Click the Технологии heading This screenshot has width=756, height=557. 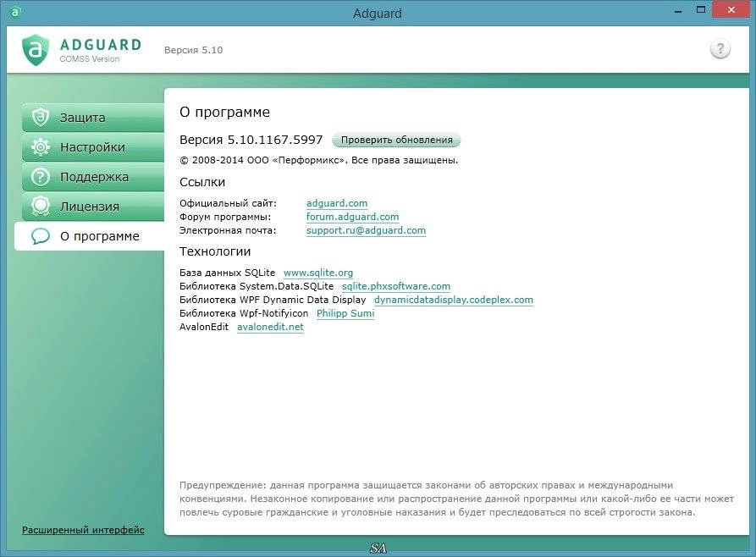click(215, 251)
